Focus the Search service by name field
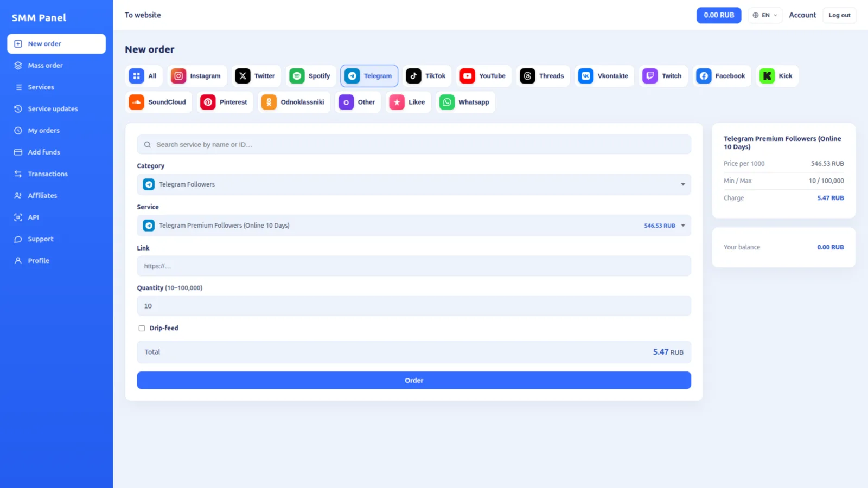Image resolution: width=868 pixels, height=488 pixels. [x=414, y=145]
